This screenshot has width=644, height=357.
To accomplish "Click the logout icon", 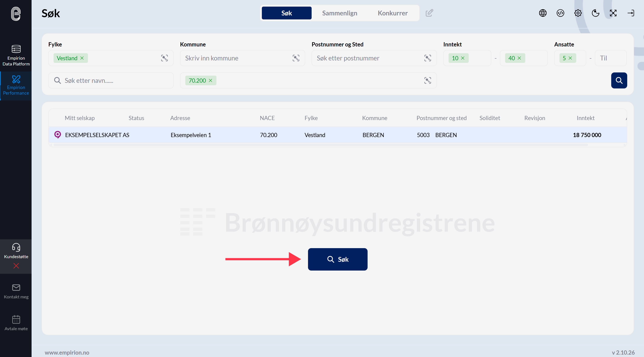I will pos(631,13).
